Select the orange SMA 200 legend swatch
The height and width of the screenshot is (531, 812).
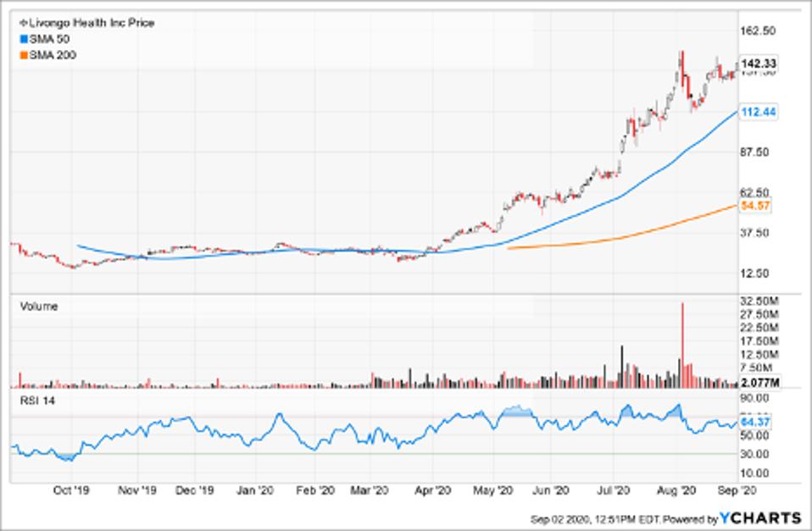[x=23, y=54]
